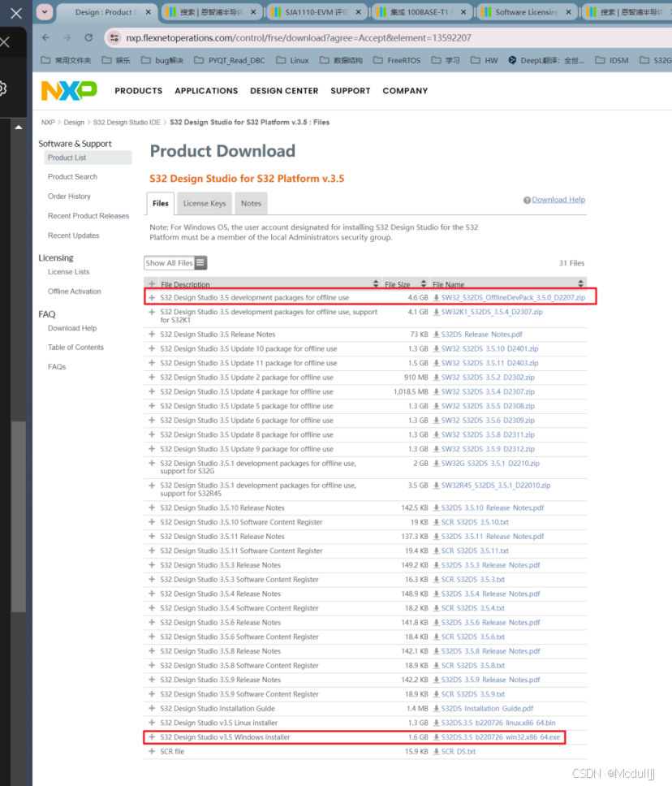Open the HW bookmark folder
672x786 pixels.
click(x=484, y=60)
